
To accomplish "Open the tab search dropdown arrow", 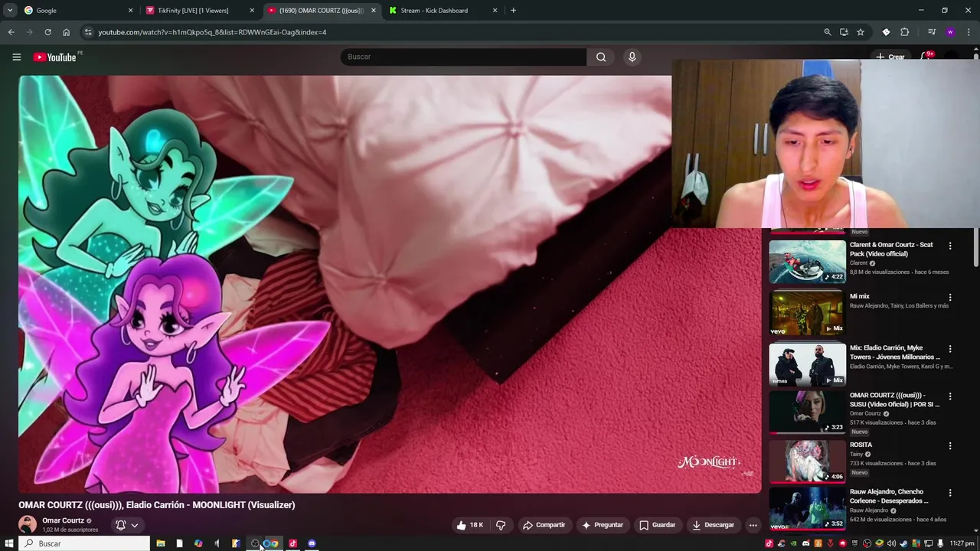I will pos(10,11).
